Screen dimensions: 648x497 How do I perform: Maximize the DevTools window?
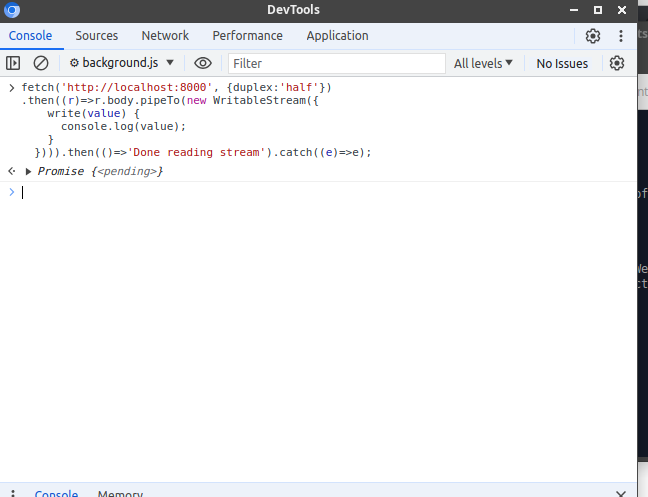(x=598, y=10)
